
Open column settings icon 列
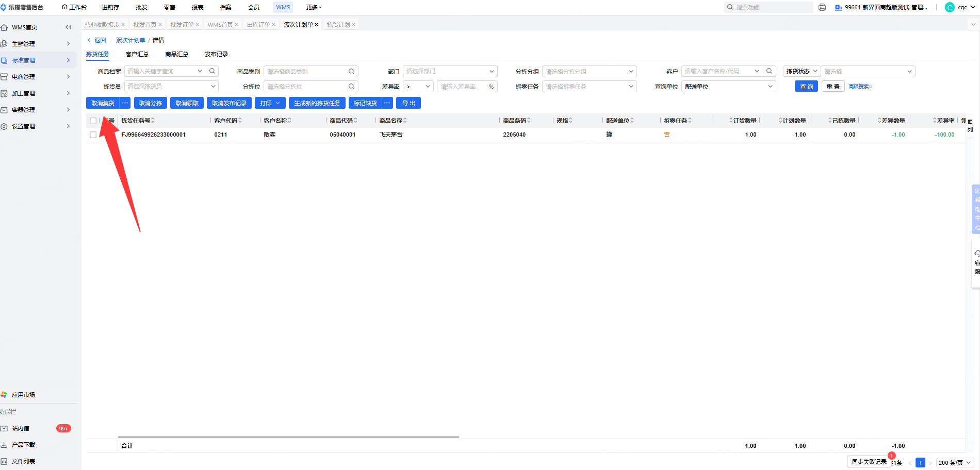tap(970, 125)
